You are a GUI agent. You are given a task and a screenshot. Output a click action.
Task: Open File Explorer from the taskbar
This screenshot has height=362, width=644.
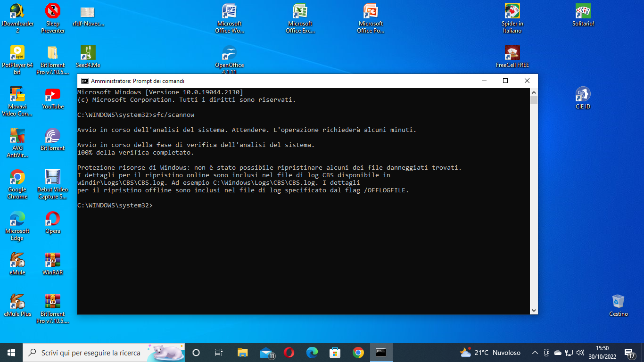click(242, 353)
